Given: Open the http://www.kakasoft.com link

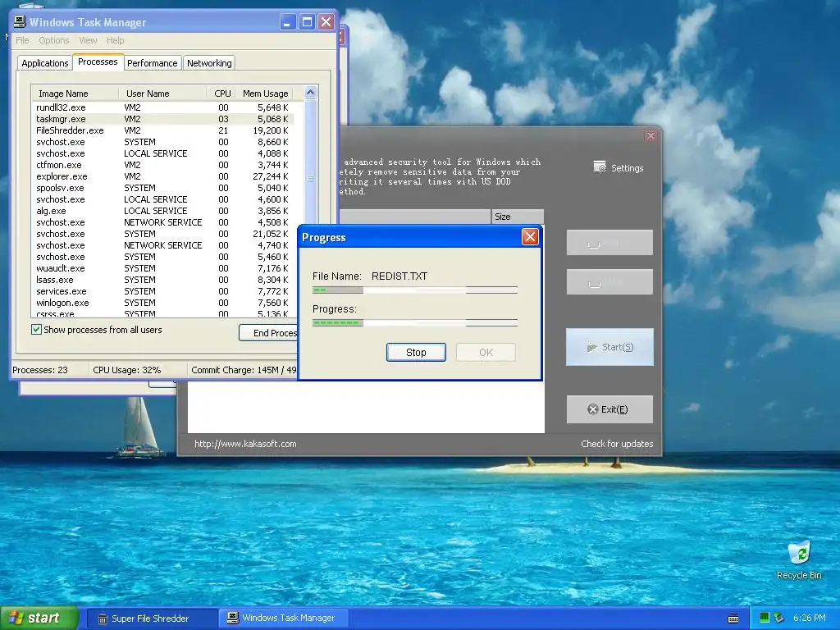Looking at the screenshot, I should click(245, 444).
